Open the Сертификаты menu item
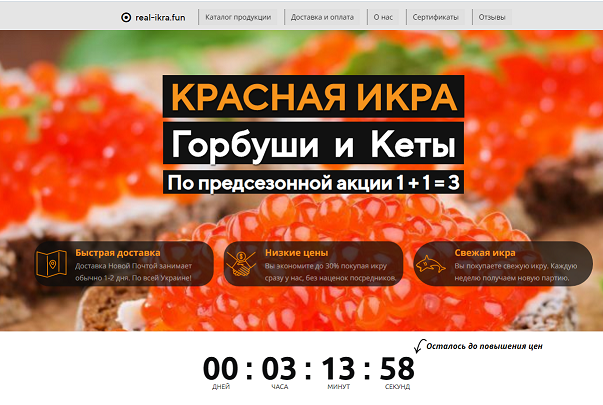 click(435, 17)
